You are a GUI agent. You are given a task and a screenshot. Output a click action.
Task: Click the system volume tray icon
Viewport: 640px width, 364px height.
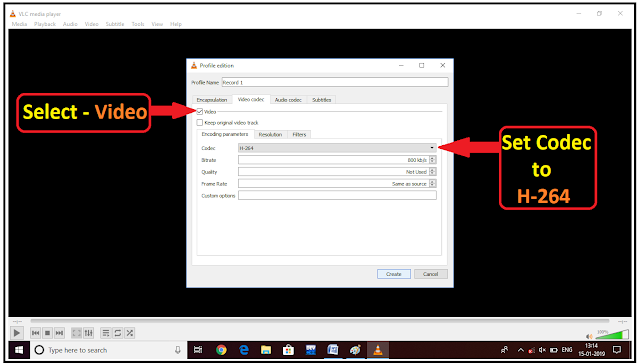tap(542, 350)
